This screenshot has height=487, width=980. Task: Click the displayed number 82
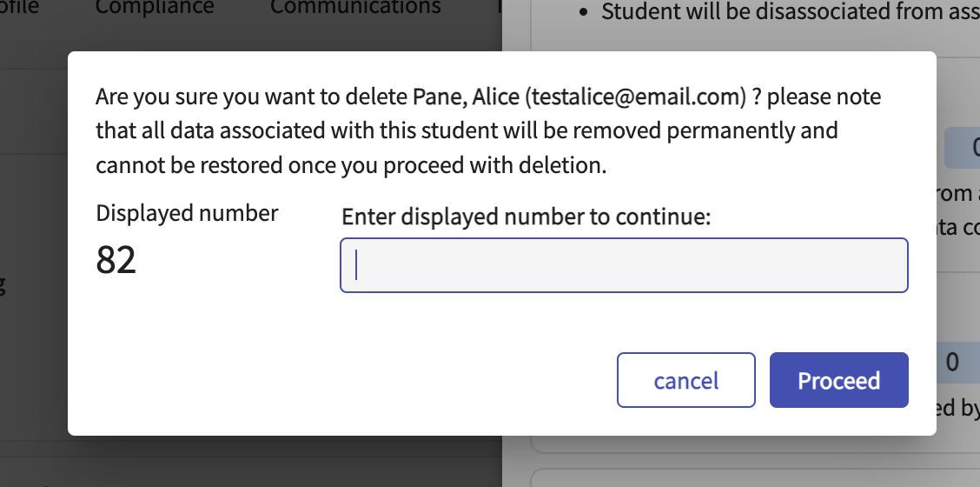click(116, 259)
